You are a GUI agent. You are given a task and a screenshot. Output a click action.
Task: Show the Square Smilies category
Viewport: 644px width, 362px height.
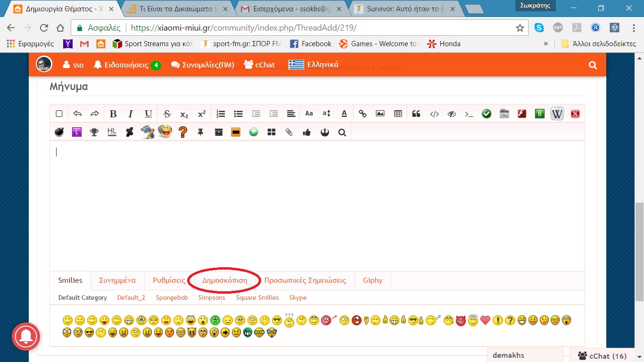(257, 297)
